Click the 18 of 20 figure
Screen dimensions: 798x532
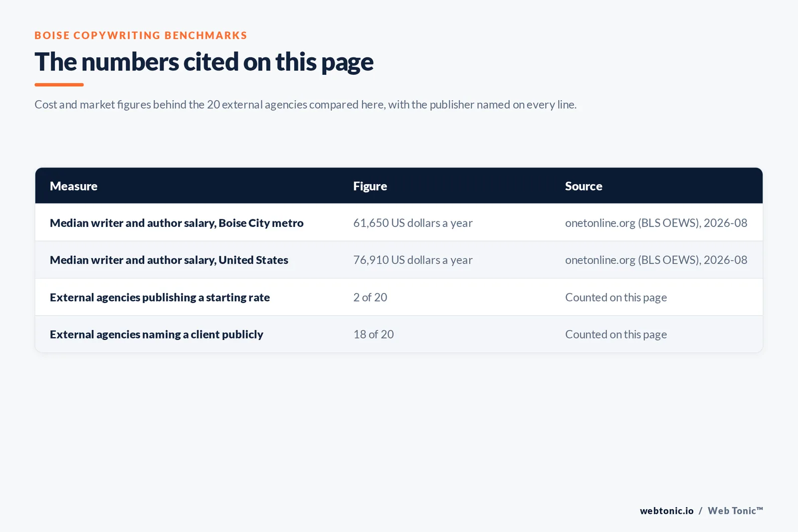374,334
